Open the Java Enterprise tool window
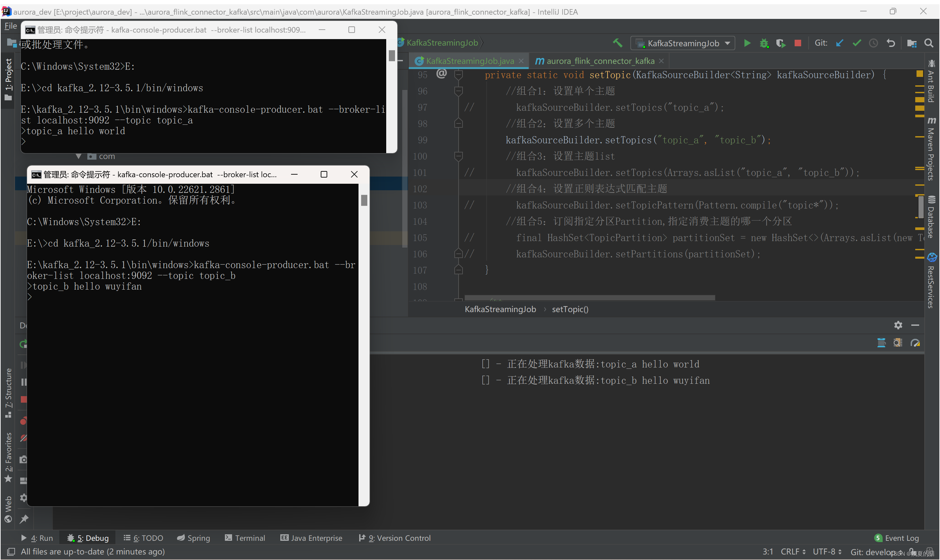 pyautogui.click(x=311, y=538)
